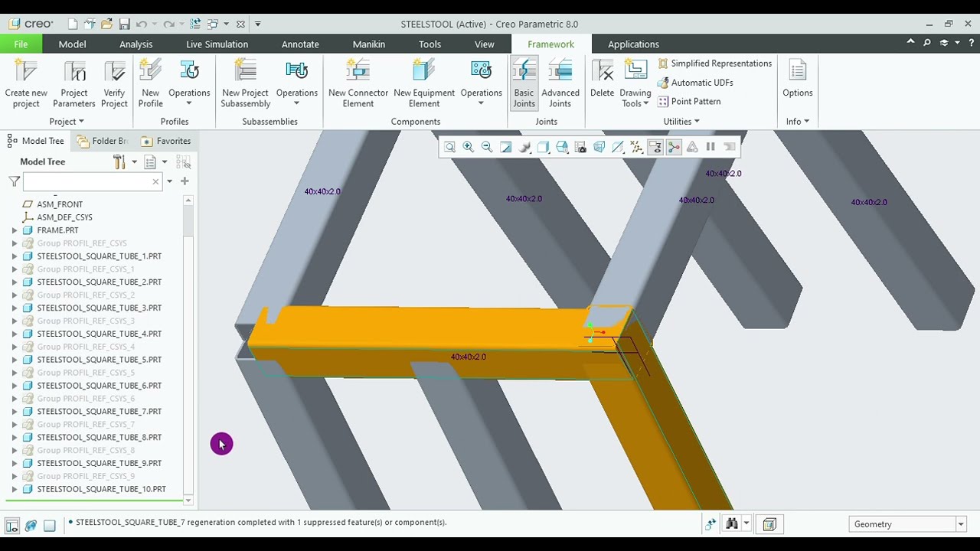Toggle Basic Joints tool

click(524, 84)
